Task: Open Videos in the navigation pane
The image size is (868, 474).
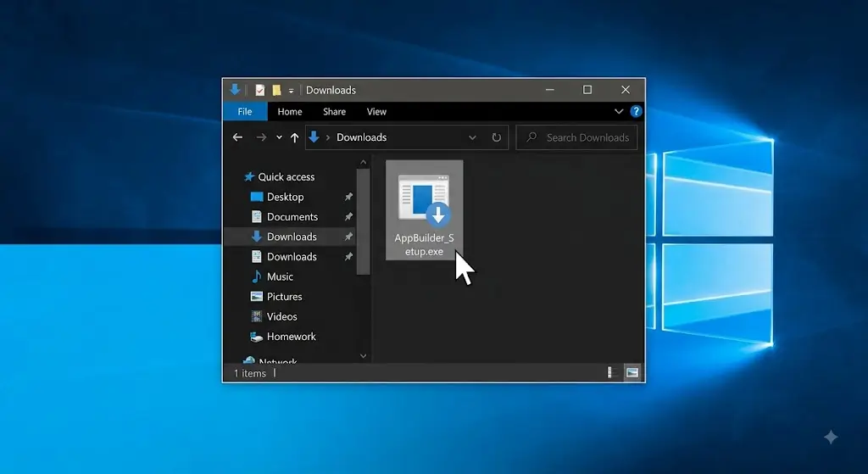Action: 281,316
